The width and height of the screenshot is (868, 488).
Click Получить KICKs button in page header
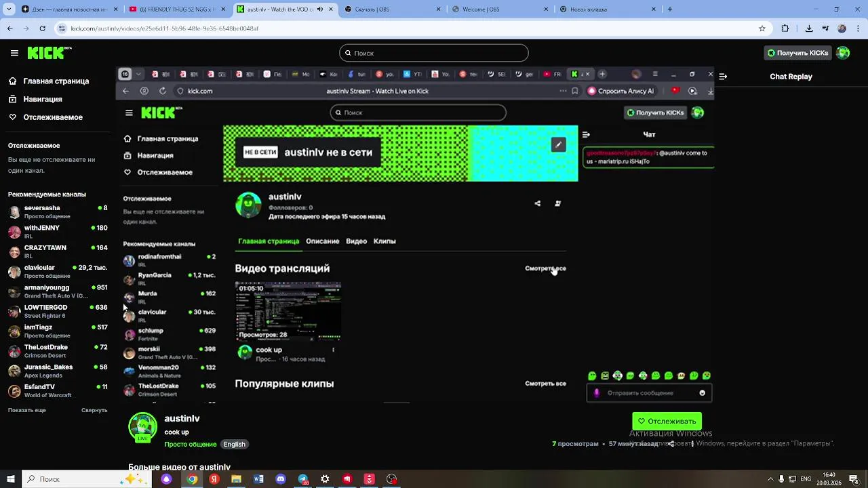tap(797, 53)
